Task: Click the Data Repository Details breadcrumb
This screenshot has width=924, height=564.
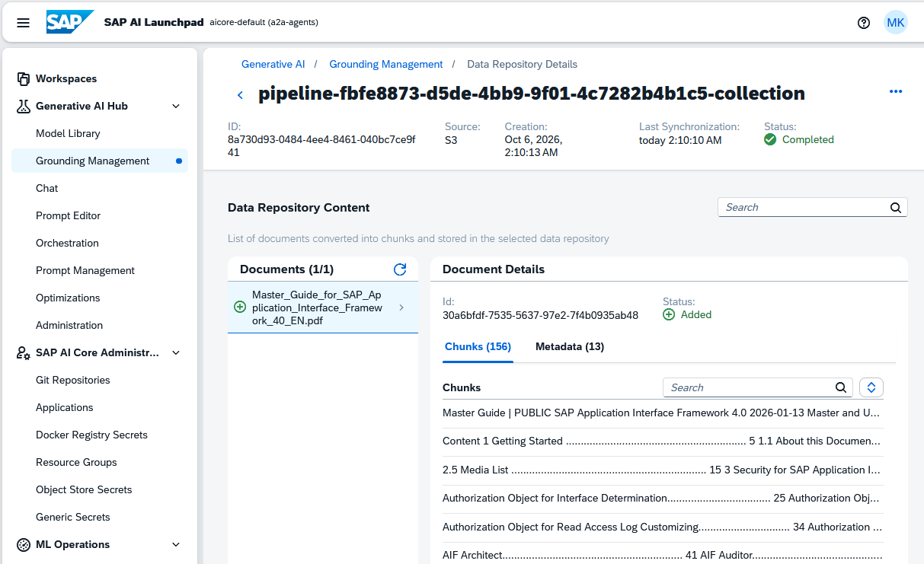Action: (522, 64)
